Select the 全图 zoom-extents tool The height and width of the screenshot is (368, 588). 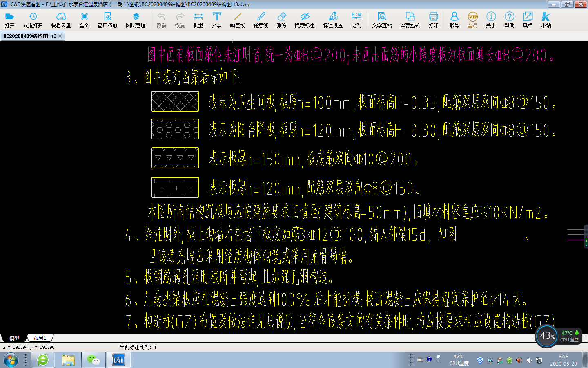[x=84, y=20]
